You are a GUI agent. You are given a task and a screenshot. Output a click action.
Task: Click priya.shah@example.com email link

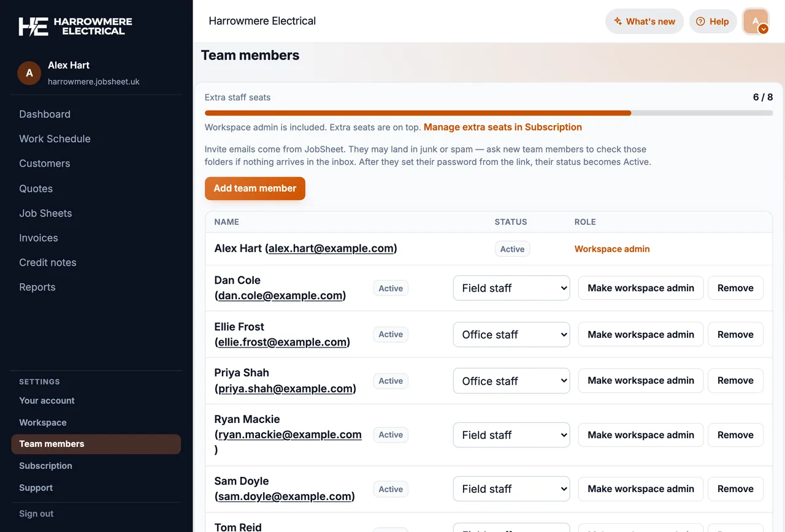pyautogui.click(x=286, y=389)
